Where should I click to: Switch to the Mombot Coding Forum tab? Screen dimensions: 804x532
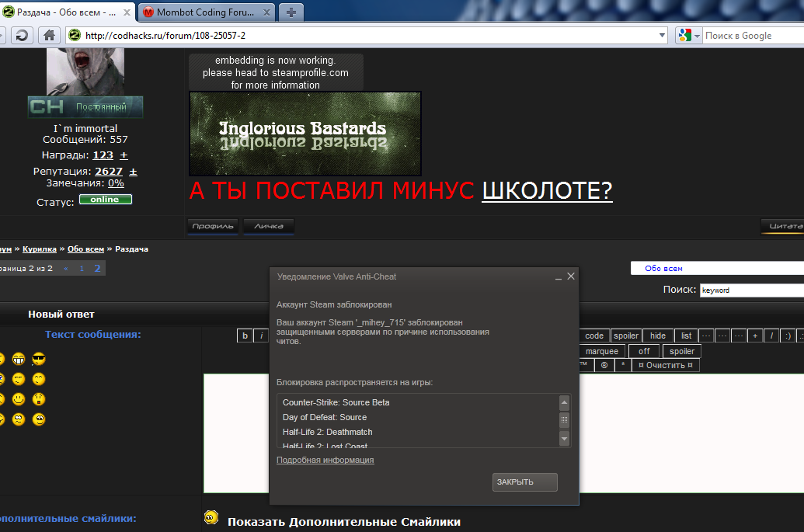[x=205, y=12]
